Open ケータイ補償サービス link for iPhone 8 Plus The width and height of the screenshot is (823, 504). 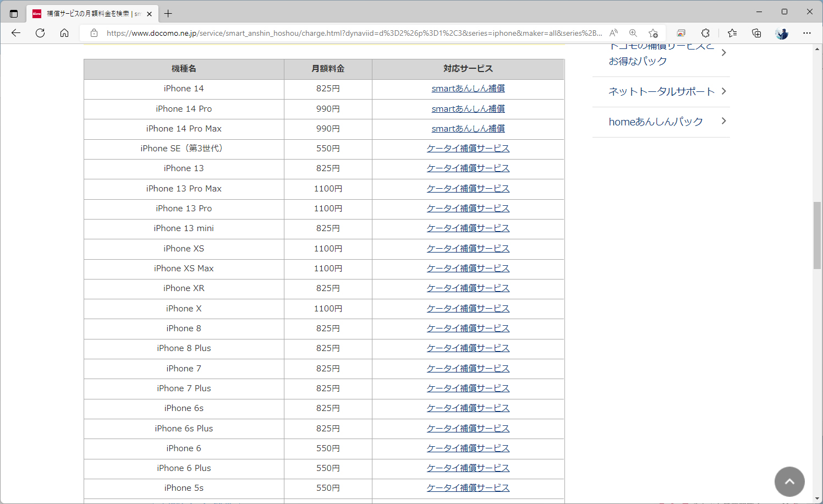(468, 348)
